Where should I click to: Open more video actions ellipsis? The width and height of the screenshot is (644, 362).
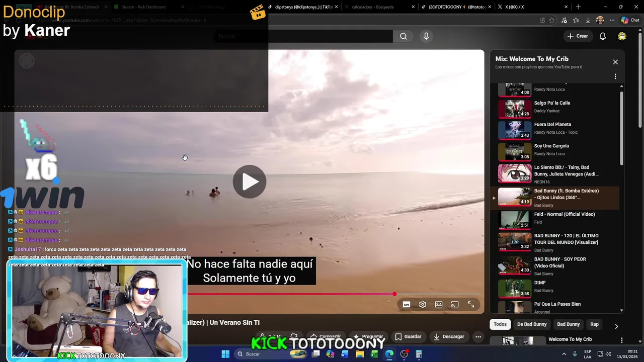point(478,337)
